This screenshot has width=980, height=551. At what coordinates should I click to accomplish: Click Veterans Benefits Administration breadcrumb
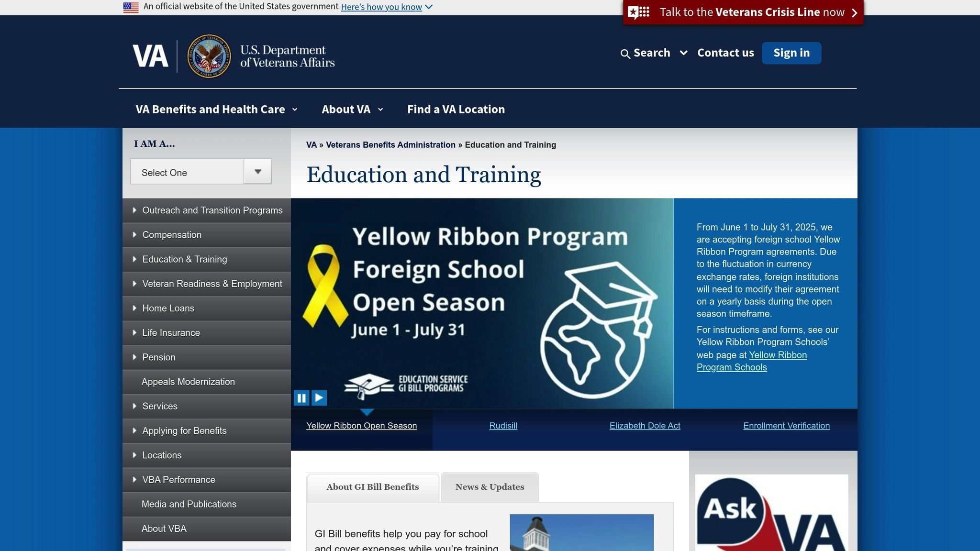click(x=390, y=145)
